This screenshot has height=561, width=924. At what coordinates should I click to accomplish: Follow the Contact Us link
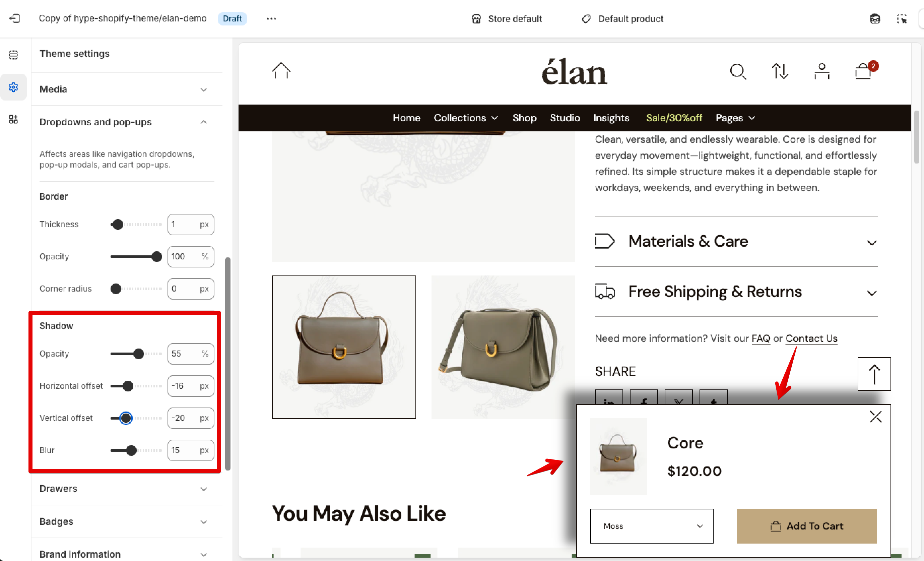tap(811, 338)
